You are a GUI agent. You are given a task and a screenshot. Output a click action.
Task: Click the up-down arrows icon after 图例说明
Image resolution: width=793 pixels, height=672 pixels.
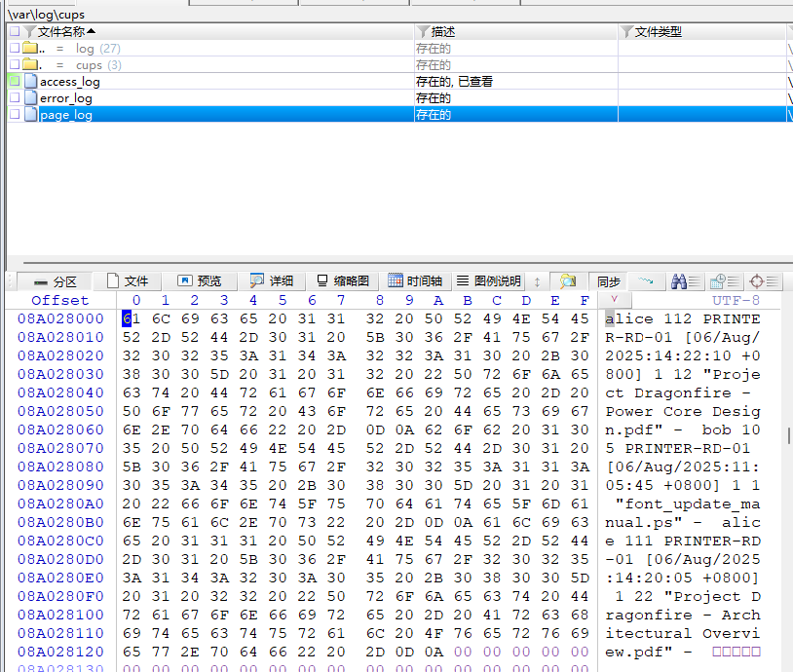pyautogui.click(x=537, y=281)
